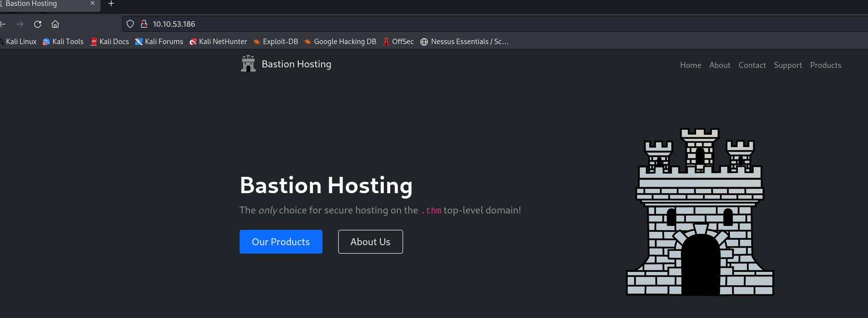The image size is (868, 318).
Task: Click the forward navigation arrow
Action: [x=20, y=24]
